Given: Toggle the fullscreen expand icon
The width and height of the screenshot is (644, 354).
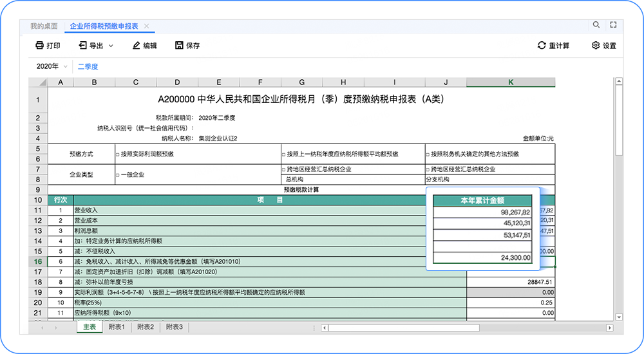Looking at the screenshot, I should tap(613, 24).
